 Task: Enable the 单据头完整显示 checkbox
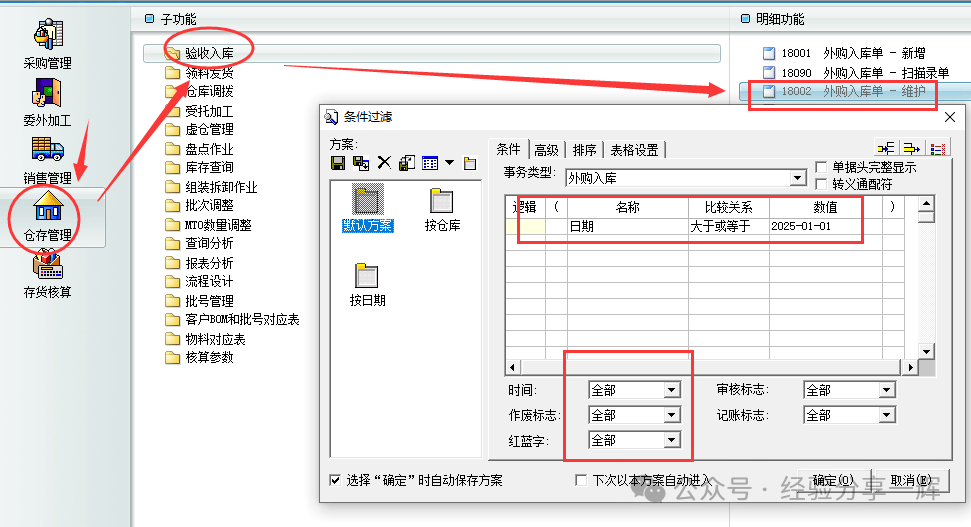coord(822,168)
